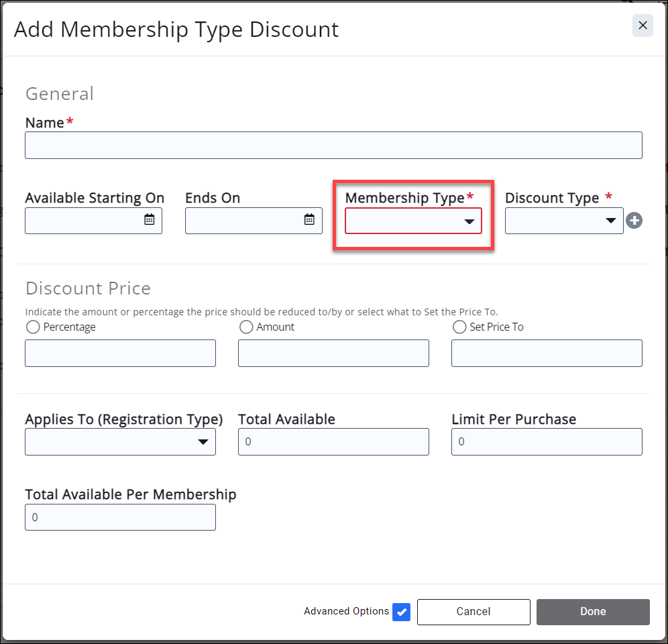668x644 pixels.
Task: Close the Add Membership Type Discount dialog
Action: [643, 25]
